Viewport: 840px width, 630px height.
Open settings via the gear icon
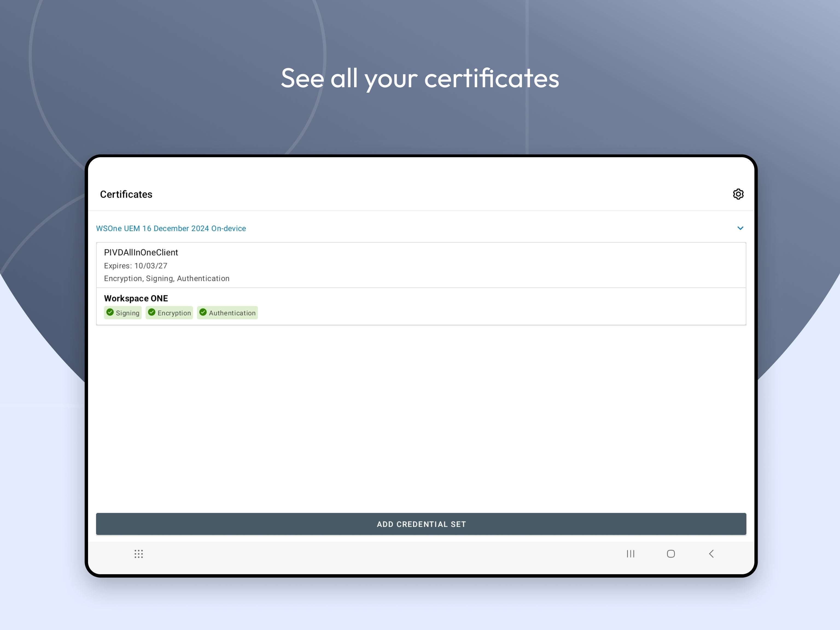(x=738, y=194)
